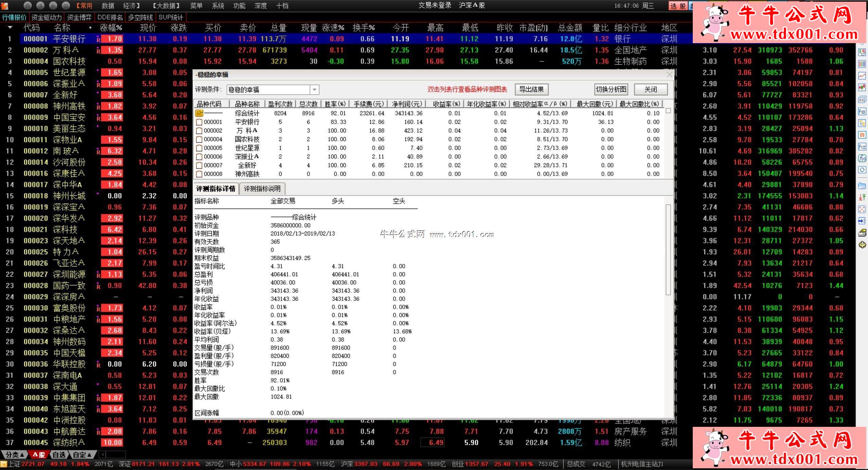Image resolution: width=868 pixels, height=470 pixels.
Task: Check the box for 000004 国农科技 result row
Action: (x=199, y=139)
